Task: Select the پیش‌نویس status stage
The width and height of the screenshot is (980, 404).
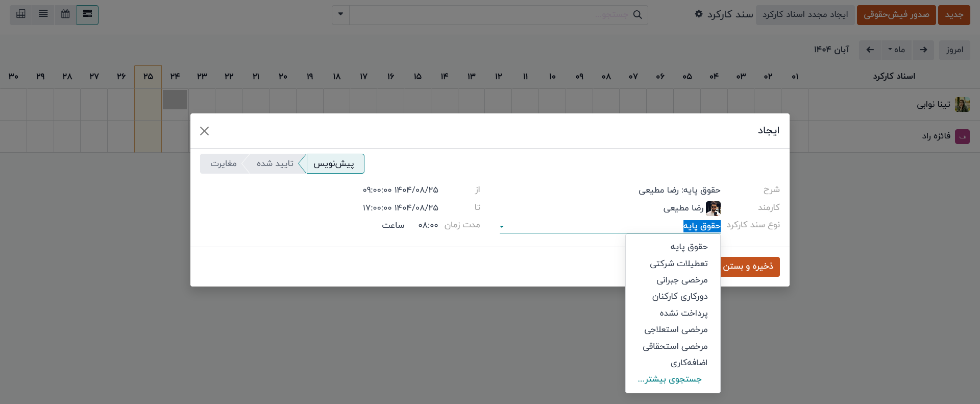Action: 334,164
